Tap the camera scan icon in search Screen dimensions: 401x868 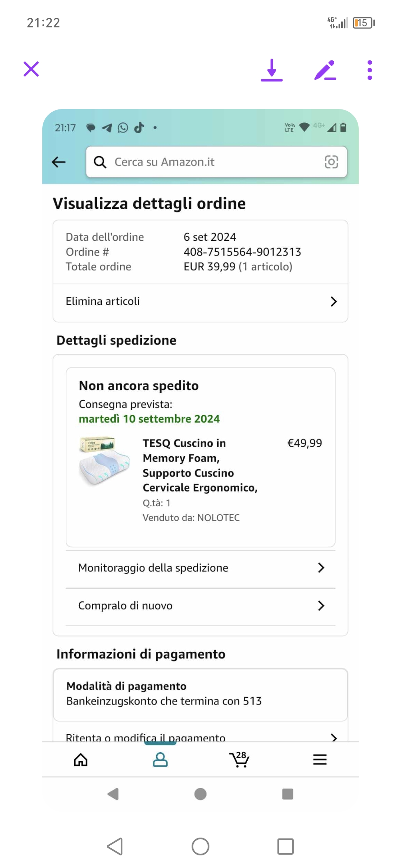tap(331, 162)
